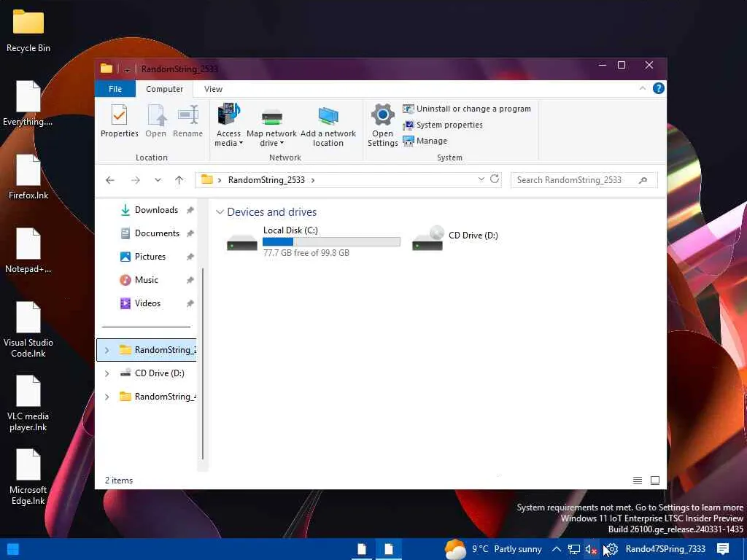The height and width of the screenshot is (560, 747).
Task: Go forward with the Forward arrow
Action: click(x=135, y=180)
